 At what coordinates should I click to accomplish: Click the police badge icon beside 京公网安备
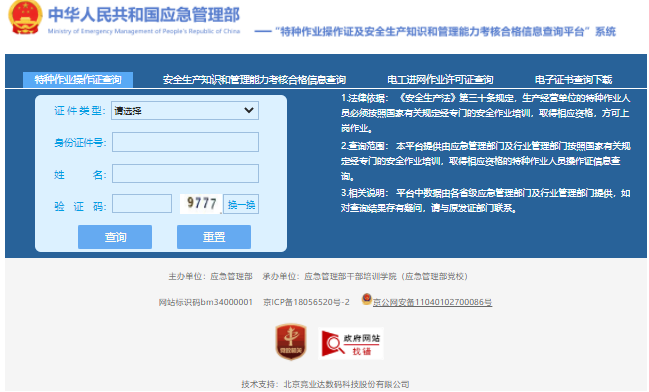[x=367, y=299]
